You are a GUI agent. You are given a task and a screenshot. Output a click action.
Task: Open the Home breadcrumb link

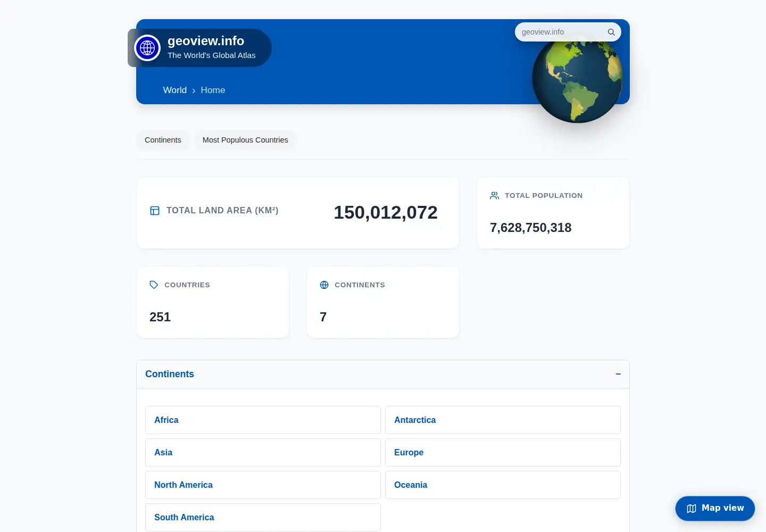click(213, 90)
